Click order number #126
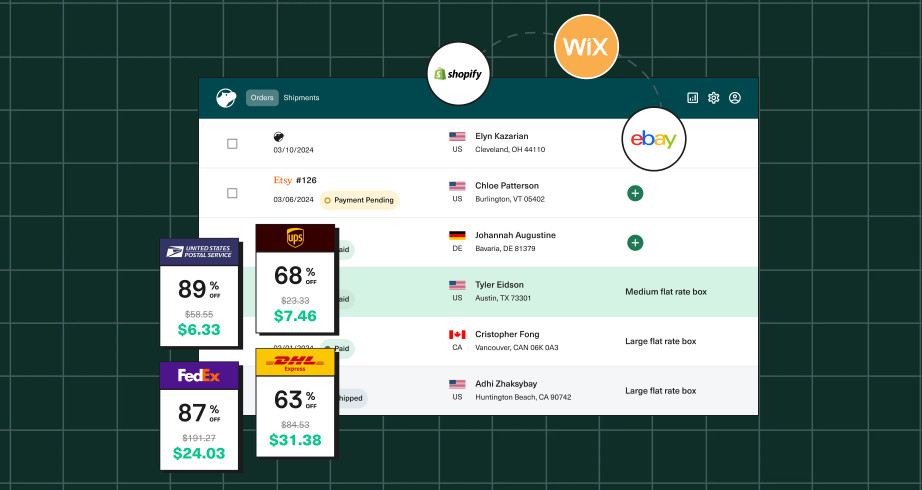Viewport: 922px width, 490px height. pos(306,180)
